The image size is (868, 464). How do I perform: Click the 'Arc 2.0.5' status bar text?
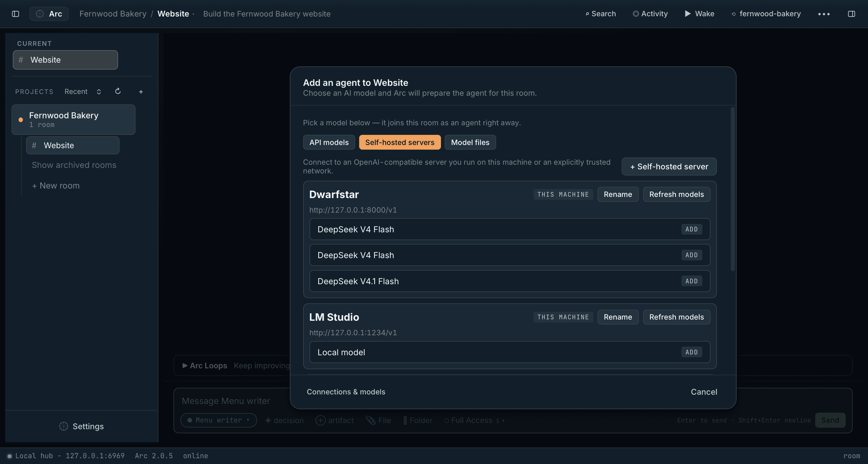pyautogui.click(x=154, y=456)
